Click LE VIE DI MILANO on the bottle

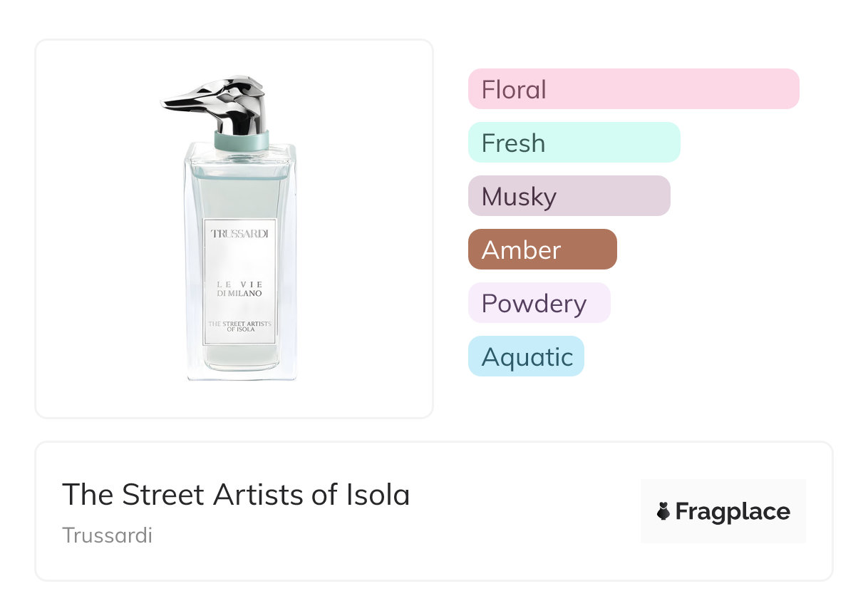[239, 289]
